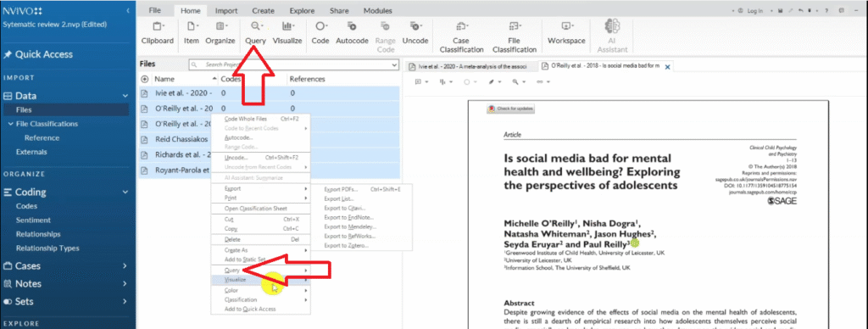Switch to the Create ribbon tab
The width and height of the screenshot is (868, 329).
263,10
